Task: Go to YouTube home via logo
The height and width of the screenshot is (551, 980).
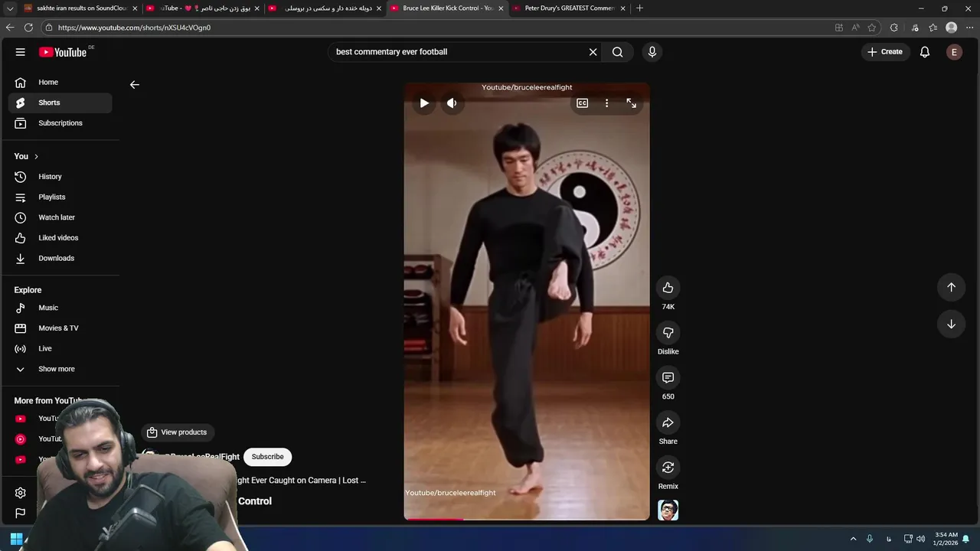Action: pyautogui.click(x=63, y=52)
